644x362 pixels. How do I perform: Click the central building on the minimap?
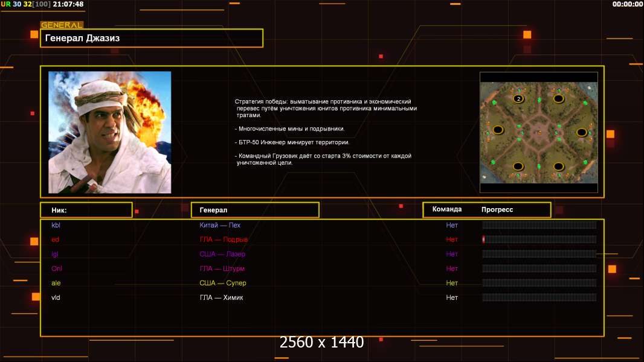(539, 132)
